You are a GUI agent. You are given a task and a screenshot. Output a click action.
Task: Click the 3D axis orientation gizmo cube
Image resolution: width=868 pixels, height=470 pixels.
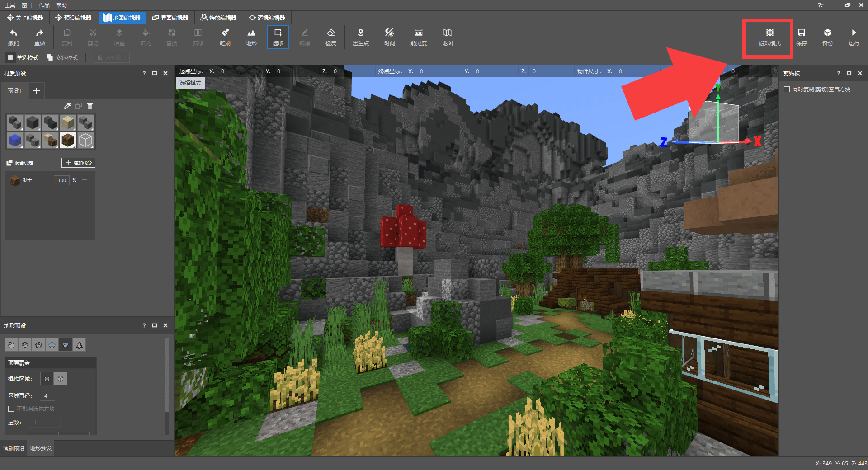pyautogui.click(x=713, y=123)
